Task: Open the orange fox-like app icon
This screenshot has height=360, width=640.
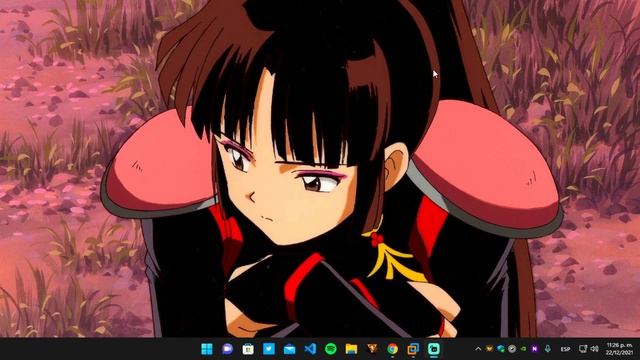Action: click(x=372, y=349)
